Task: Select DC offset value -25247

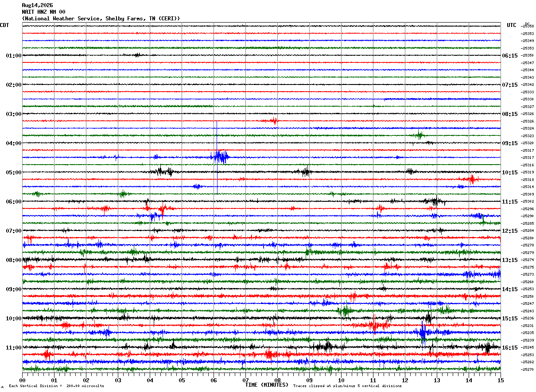Action: point(528,304)
